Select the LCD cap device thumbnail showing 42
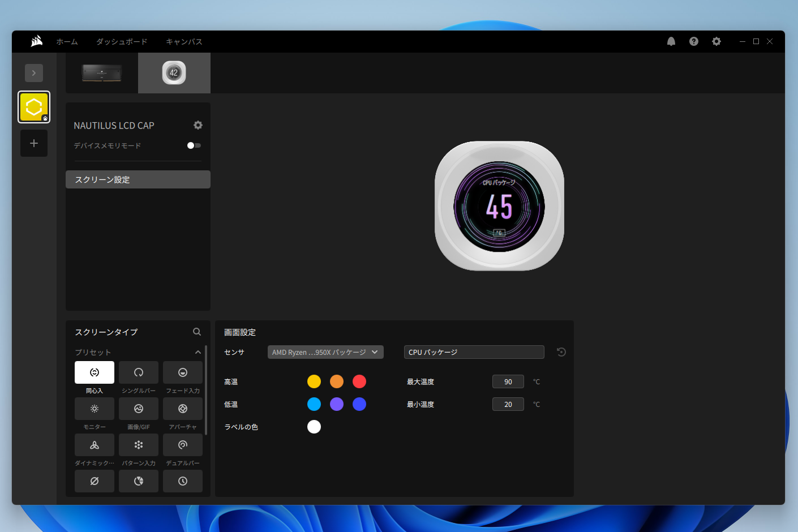 pos(174,73)
